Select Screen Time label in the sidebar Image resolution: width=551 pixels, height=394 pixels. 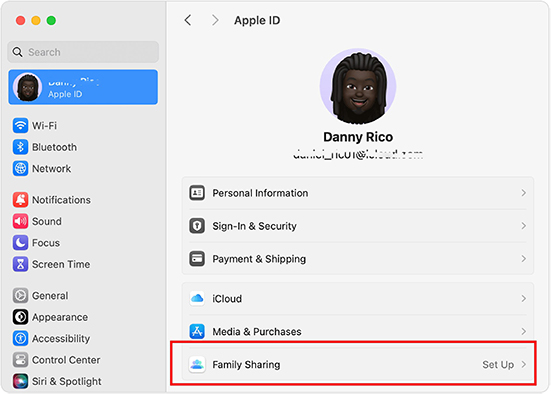[x=61, y=264]
